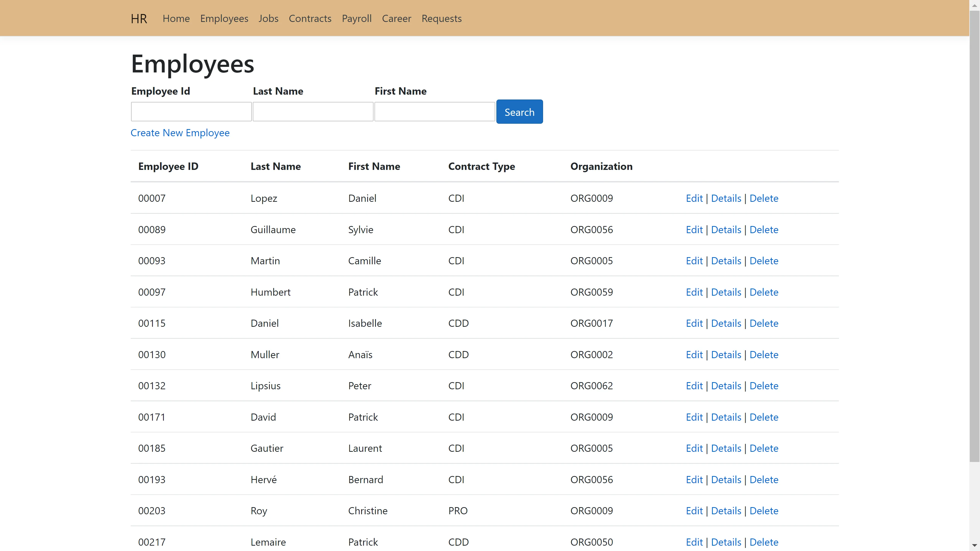Delete employee 00171 David
This screenshot has width=980, height=551.
coord(764,417)
